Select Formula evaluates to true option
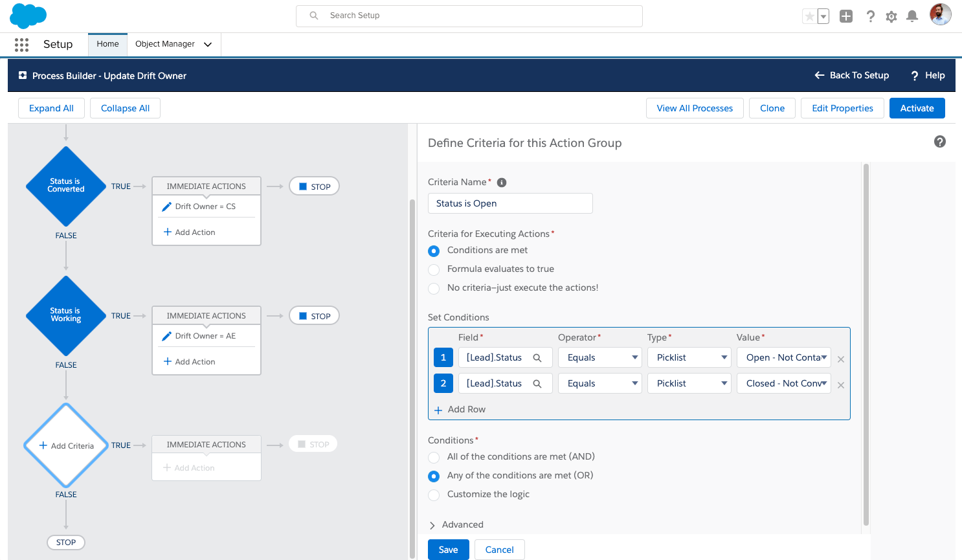962x560 pixels. [434, 269]
